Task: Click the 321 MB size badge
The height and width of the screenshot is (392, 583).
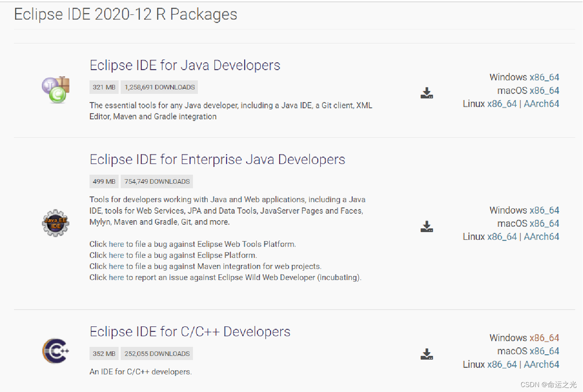Action: pos(104,87)
